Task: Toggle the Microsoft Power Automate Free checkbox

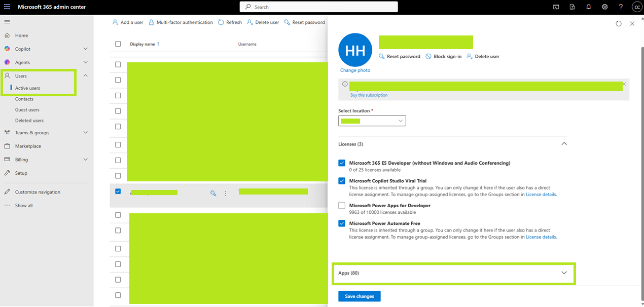Action: [x=342, y=223]
